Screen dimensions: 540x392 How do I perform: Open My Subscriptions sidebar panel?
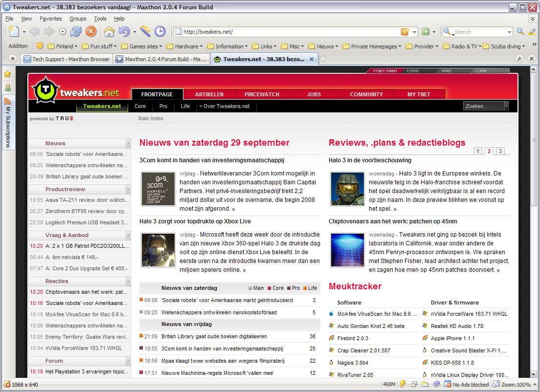(8, 122)
